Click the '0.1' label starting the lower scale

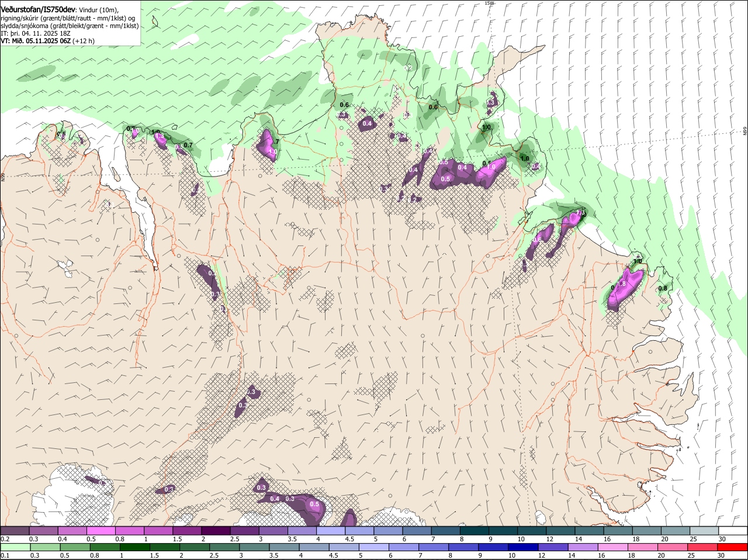click(x=5, y=555)
